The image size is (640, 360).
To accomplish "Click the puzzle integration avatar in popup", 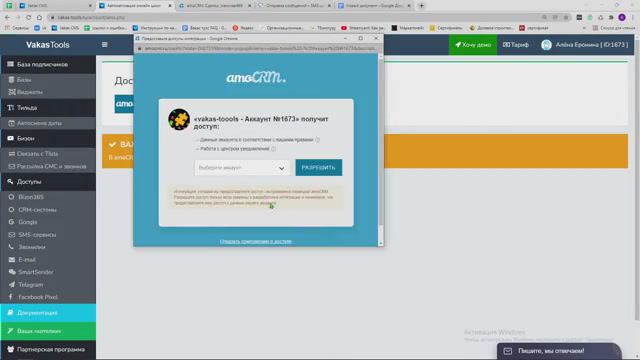I will 179,120.
